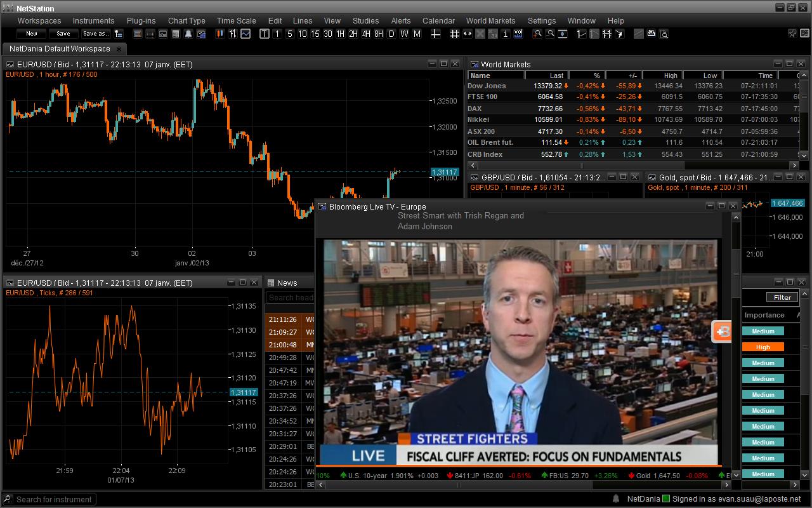Click the horizontal auto-scroll arrows icon
812x508 pixels.
(468, 34)
